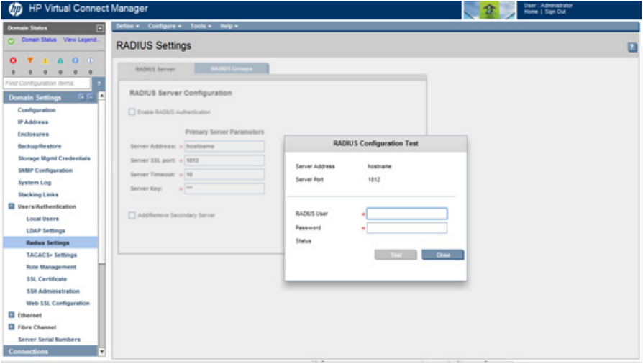
Task: Click collapse-all icon in Domain Settings header
Action: (90, 97)
